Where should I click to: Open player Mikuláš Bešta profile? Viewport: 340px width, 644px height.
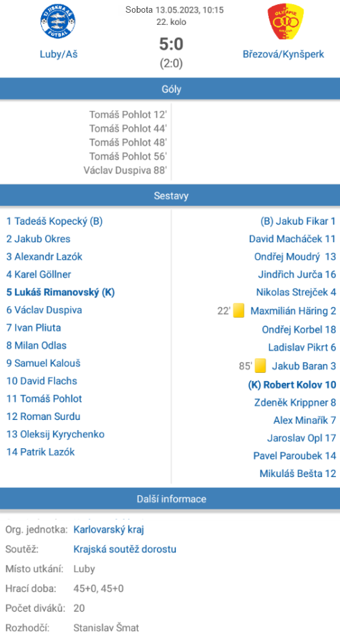pyautogui.click(x=298, y=473)
